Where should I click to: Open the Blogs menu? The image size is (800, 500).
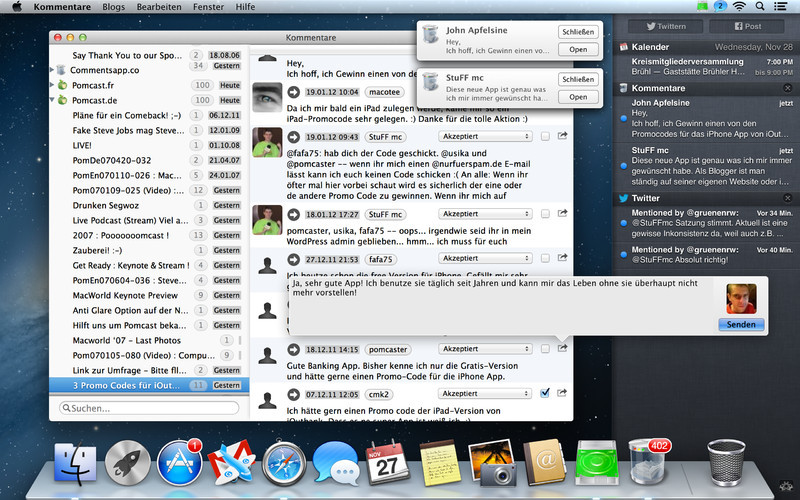pyautogui.click(x=114, y=7)
